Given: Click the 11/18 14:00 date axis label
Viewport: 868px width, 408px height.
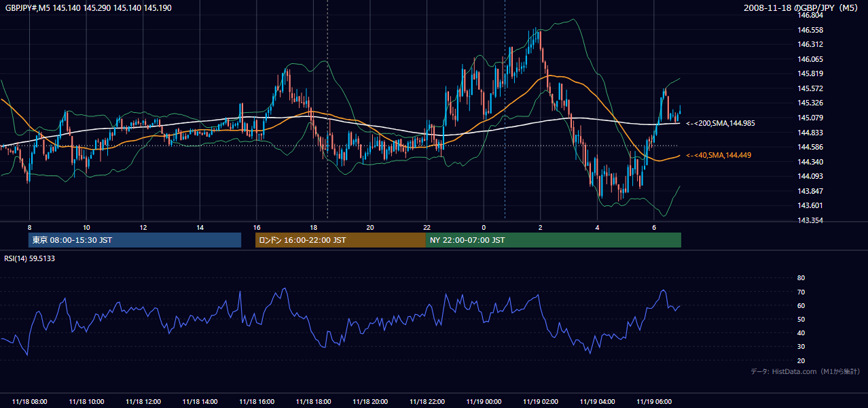Looking at the screenshot, I should point(200,402).
